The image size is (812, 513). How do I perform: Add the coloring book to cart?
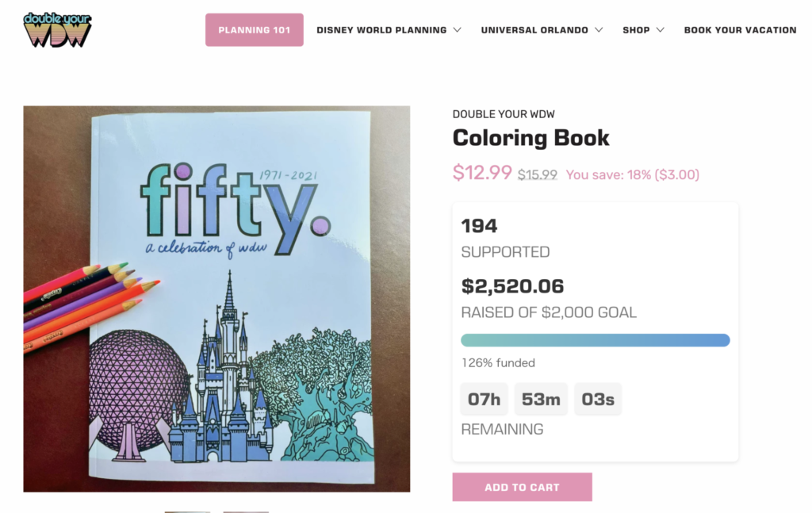522,487
